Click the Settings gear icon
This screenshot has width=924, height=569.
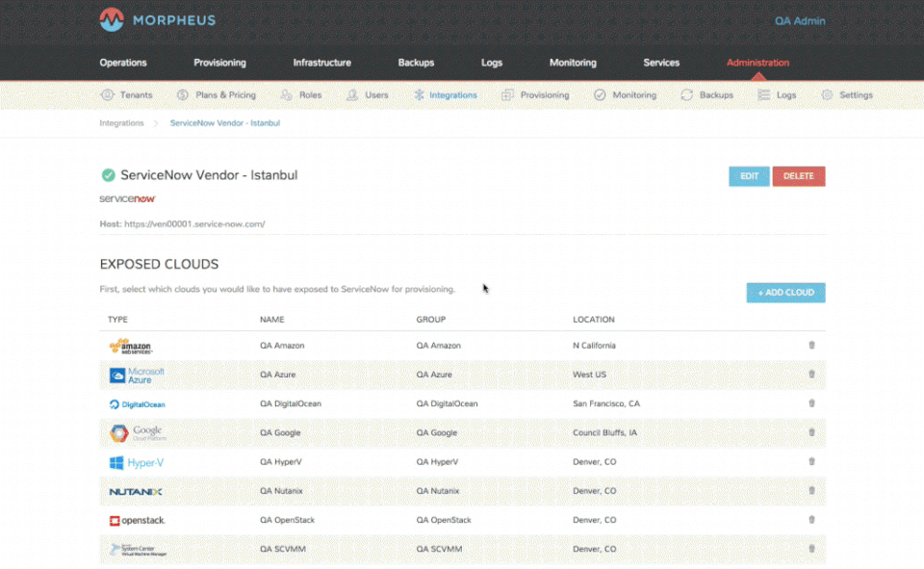827,94
